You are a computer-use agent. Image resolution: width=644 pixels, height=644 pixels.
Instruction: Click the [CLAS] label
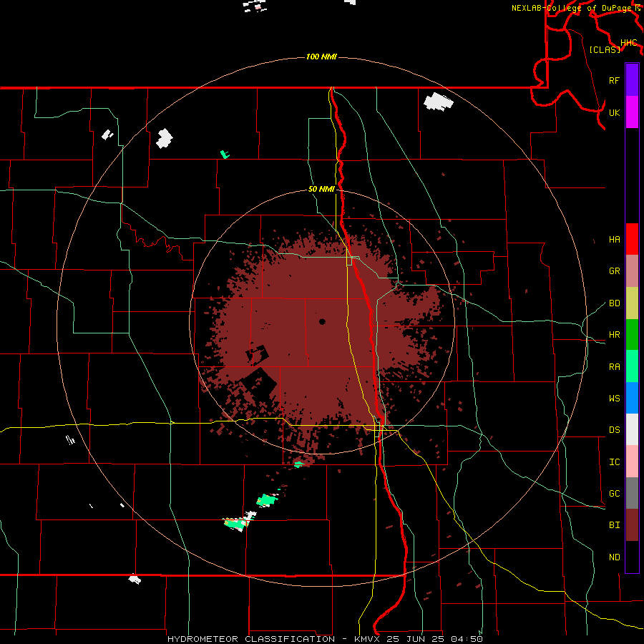pos(605,49)
